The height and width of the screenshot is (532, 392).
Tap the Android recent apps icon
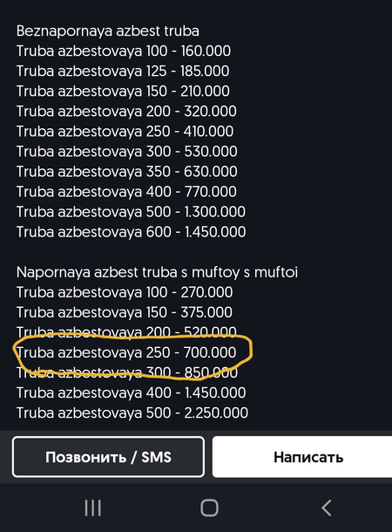(x=93, y=508)
